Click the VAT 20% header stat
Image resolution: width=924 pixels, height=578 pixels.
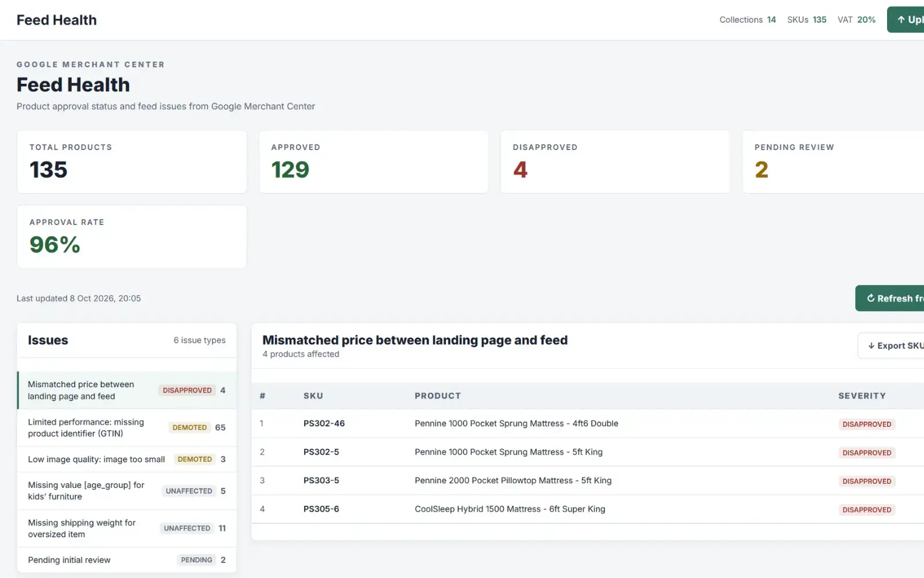click(x=856, y=20)
